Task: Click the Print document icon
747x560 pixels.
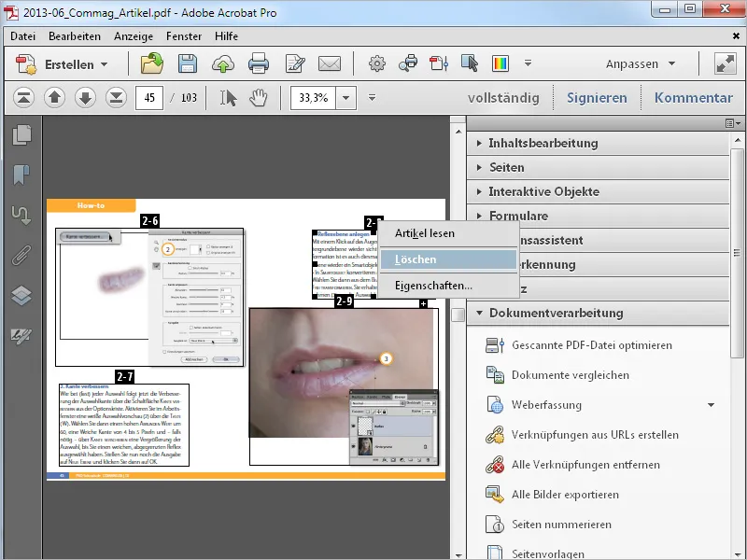Action: coord(259,64)
